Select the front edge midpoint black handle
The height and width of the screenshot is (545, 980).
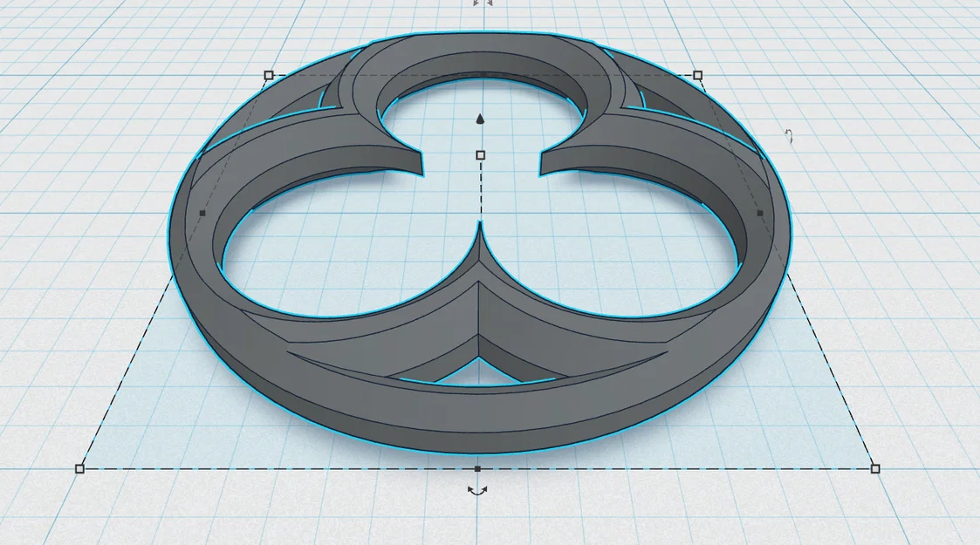477,469
